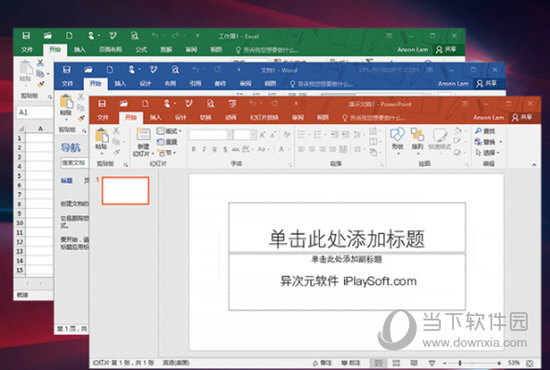Click the Open folder icon in Word title bar
This screenshot has width=550, height=370.
pos(88,69)
